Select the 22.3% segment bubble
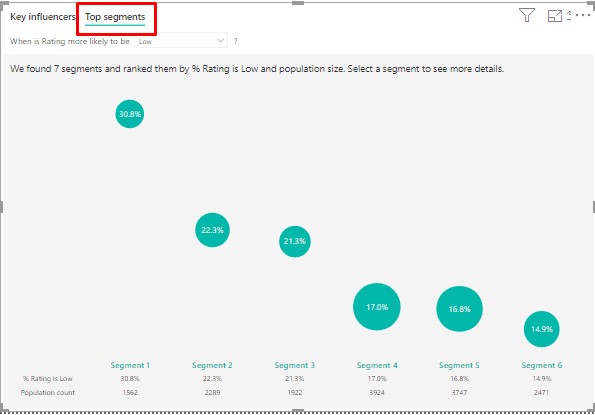This screenshot has height=415, width=595. point(212,230)
